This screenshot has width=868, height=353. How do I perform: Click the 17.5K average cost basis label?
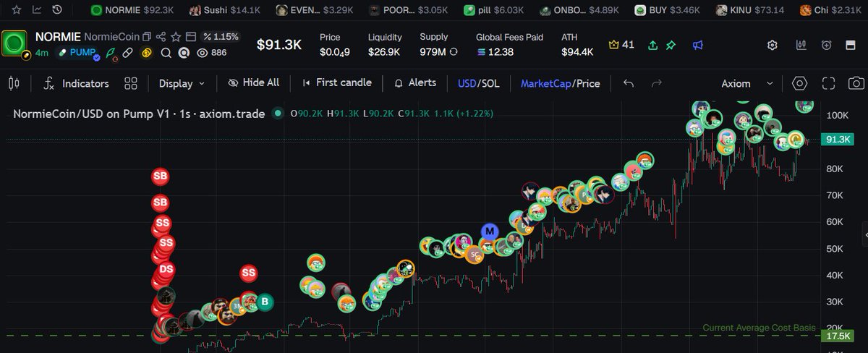(837, 336)
